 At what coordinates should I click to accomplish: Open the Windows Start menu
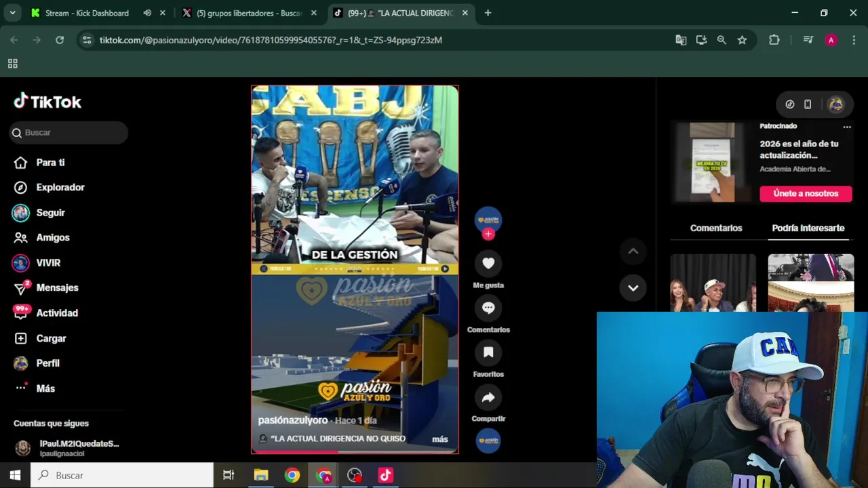(x=15, y=475)
